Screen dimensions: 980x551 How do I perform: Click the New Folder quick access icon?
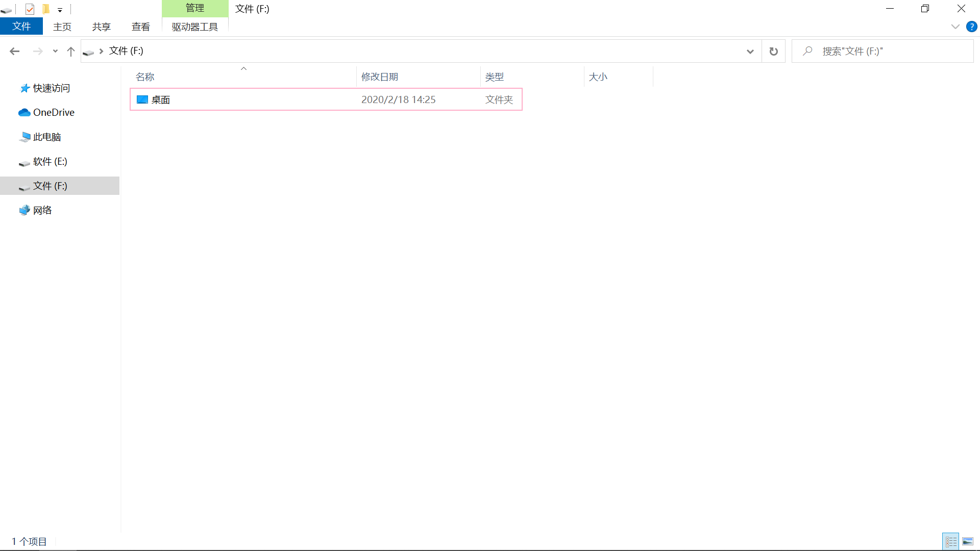point(46,9)
